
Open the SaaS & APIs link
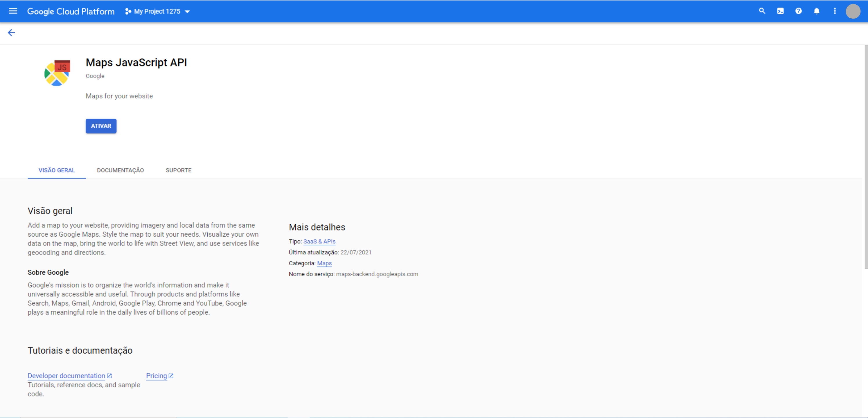click(x=319, y=242)
